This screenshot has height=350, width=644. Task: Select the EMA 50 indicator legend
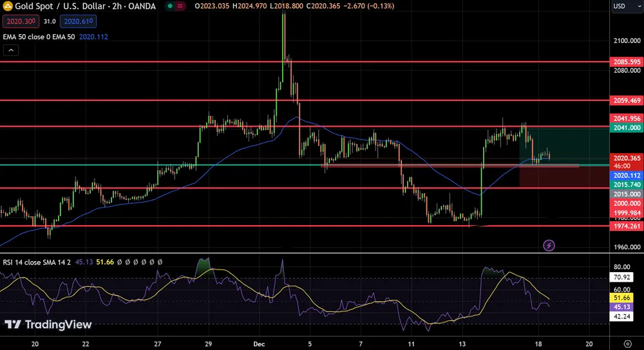click(39, 37)
